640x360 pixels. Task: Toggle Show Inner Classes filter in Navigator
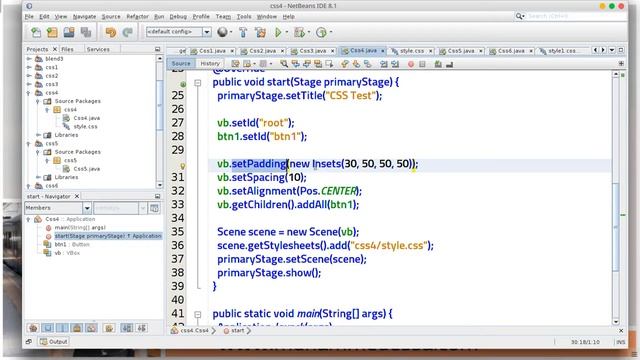(91, 328)
